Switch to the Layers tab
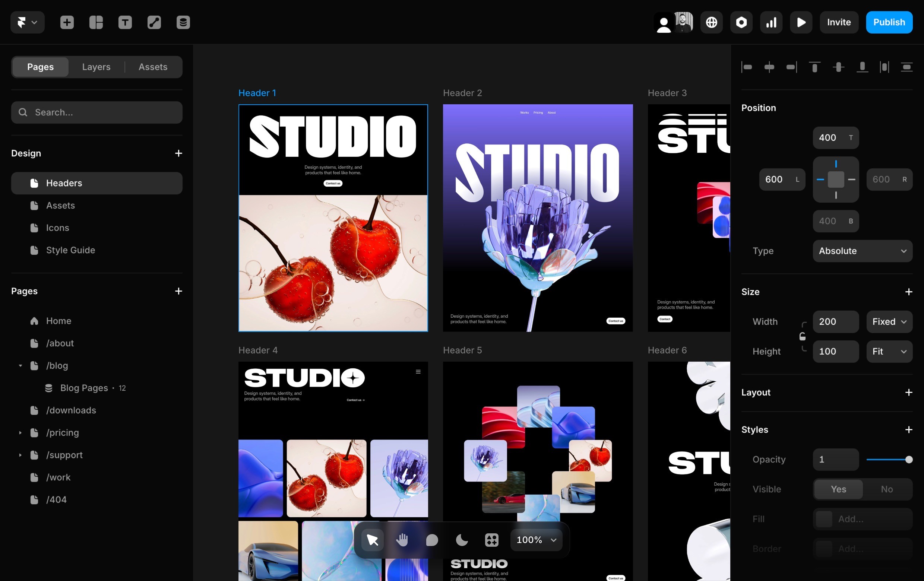The image size is (924, 581). pos(96,67)
